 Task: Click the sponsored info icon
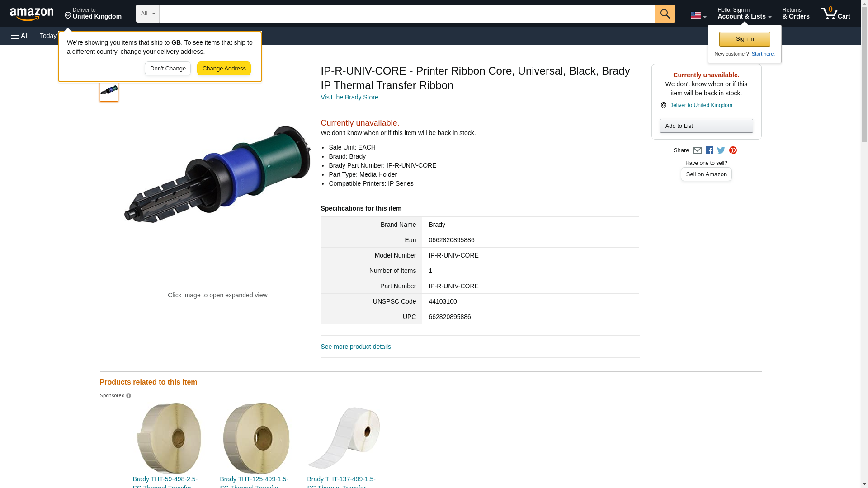[128, 396]
